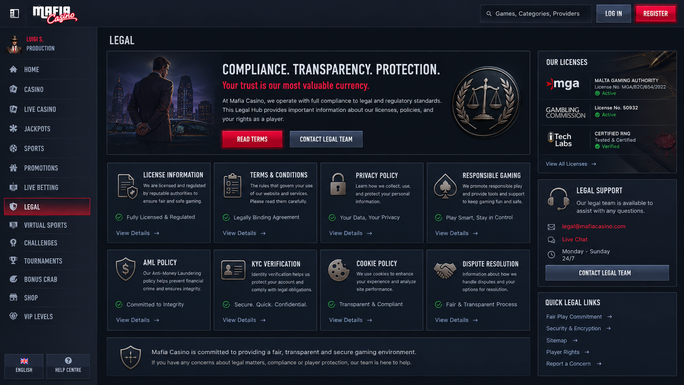Open the Sitemap quick link
Image resolution: width=684 pixels, height=385 pixels.
(x=561, y=341)
